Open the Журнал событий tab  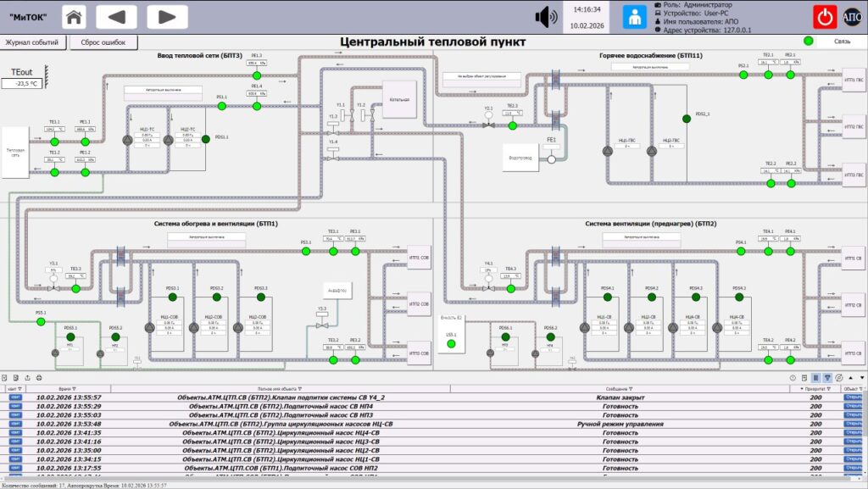32,42
